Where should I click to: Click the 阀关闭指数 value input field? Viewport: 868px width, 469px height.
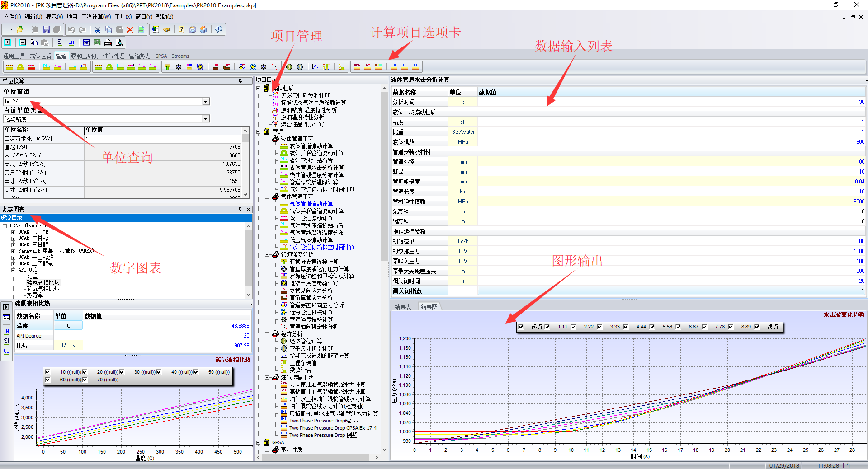(x=671, y=291)
